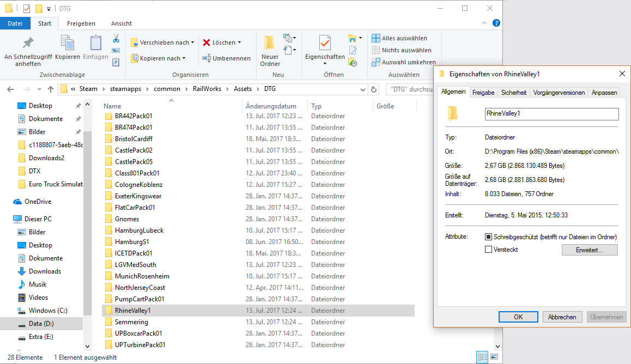The width and height of the screenshot is (631, 364).
Task: Open Sicherheit tab in properties dialog
Action: coord(513,93)
